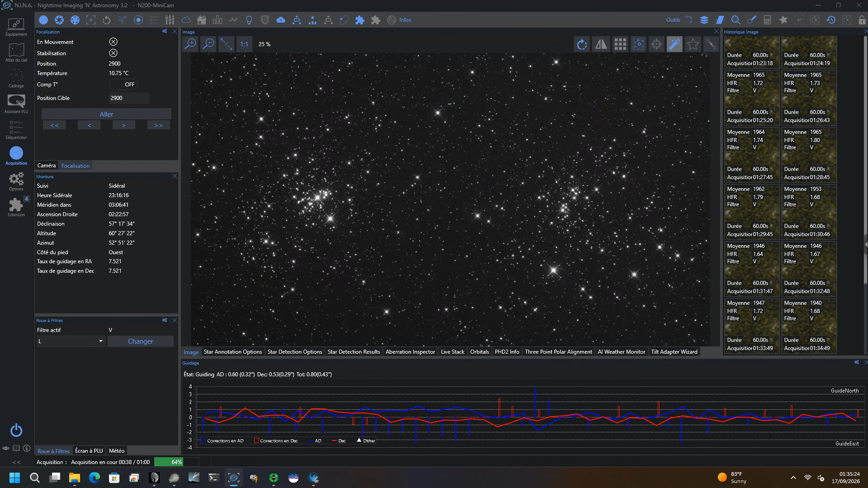Screen dimensions: 868x488
Task: Open the Séquenceur sidebar section
Action: pyautogui.click(x=16, y=130)
